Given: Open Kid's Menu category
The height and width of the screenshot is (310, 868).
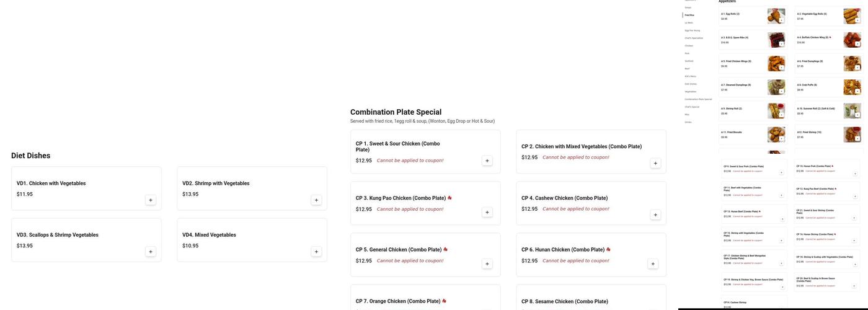Looking at the screenshot, I should pyautogui.click(x=690, y=76).
